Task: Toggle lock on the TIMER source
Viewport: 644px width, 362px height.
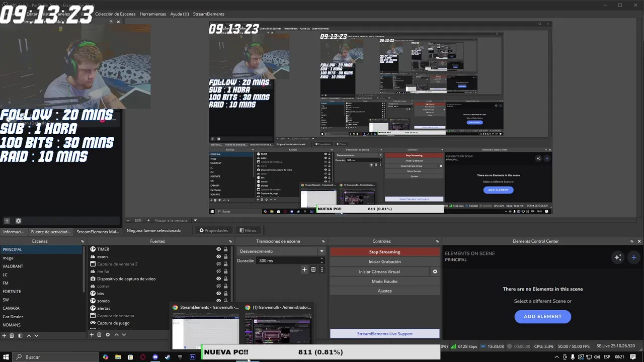Action: (x=225, y=249)
